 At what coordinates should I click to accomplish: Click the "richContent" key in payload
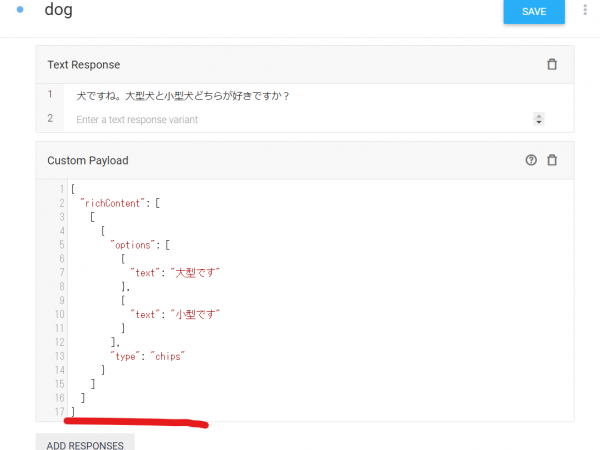[x=112, y=203]
